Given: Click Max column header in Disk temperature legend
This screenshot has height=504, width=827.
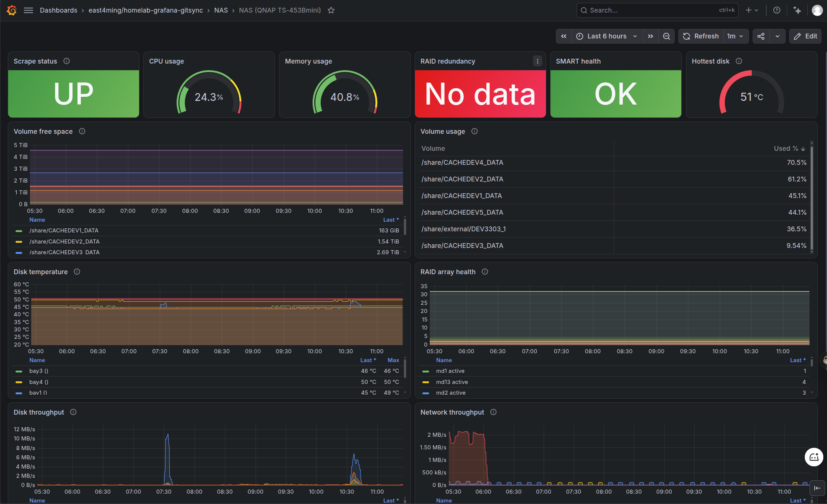Looking at the screenshot, I should 393,360.
